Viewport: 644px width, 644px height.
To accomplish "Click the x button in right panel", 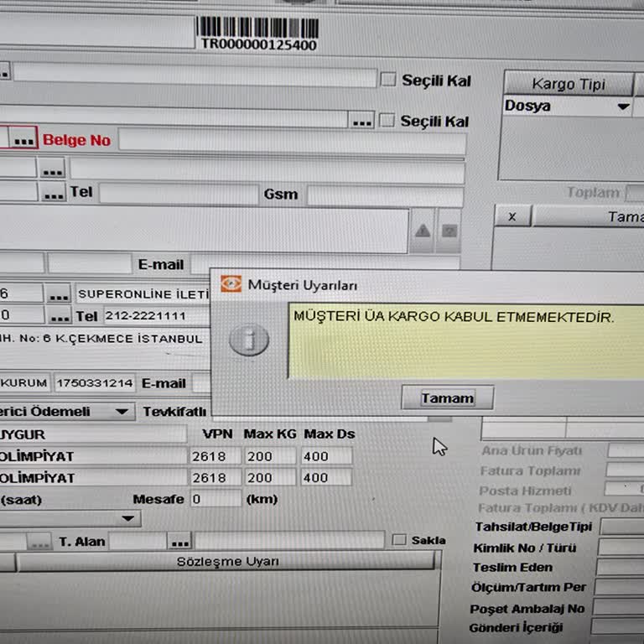I will (x=512, y=216).
